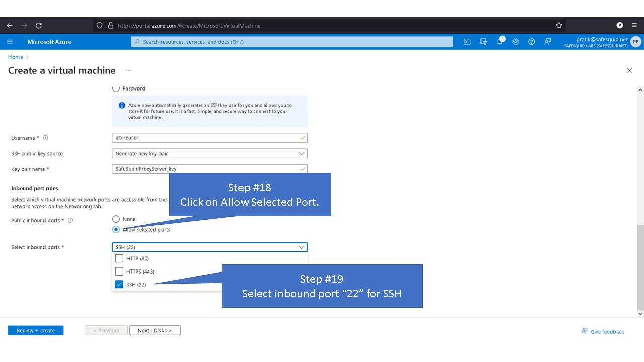Check the HTTP (80) port checkbox
Image resolution: width=644 pixels, height=362 pixels.
pyautogui.click(x=119, y=258)
